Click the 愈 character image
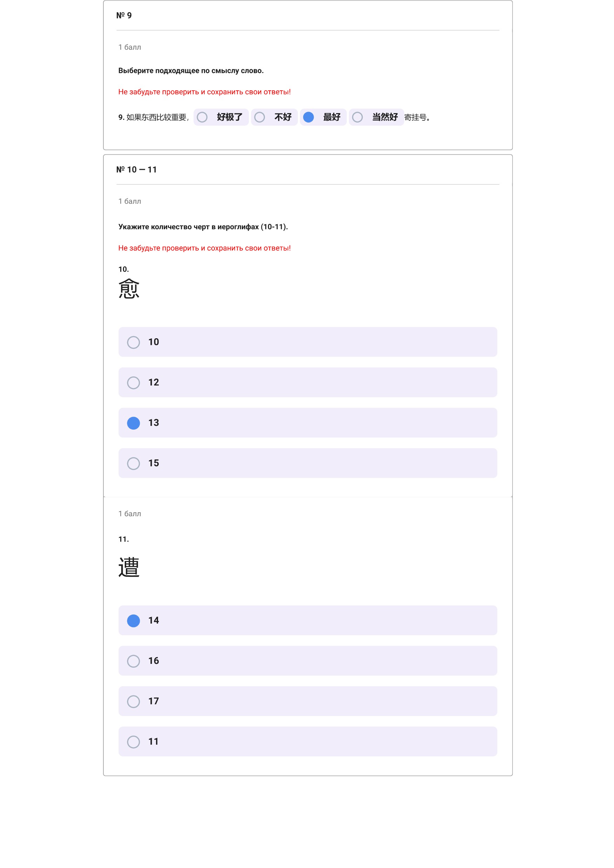 point(129,289)
